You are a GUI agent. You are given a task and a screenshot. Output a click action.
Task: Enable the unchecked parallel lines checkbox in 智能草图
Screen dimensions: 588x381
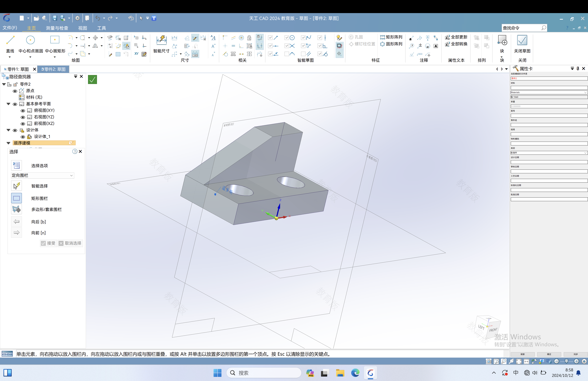click(x=303, y=54)
